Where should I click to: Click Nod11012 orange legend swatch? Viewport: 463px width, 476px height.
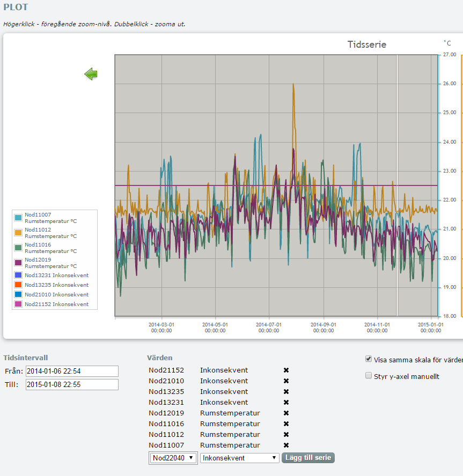tap(18, 233)
